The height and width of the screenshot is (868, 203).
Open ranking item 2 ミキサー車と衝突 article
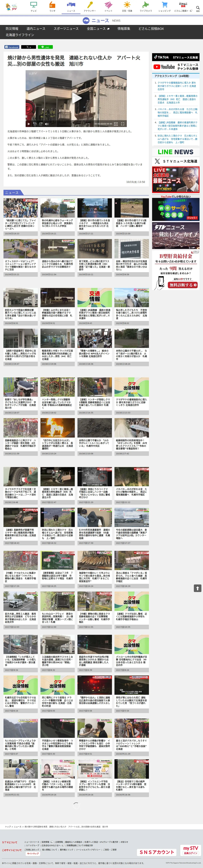point(177,99)
